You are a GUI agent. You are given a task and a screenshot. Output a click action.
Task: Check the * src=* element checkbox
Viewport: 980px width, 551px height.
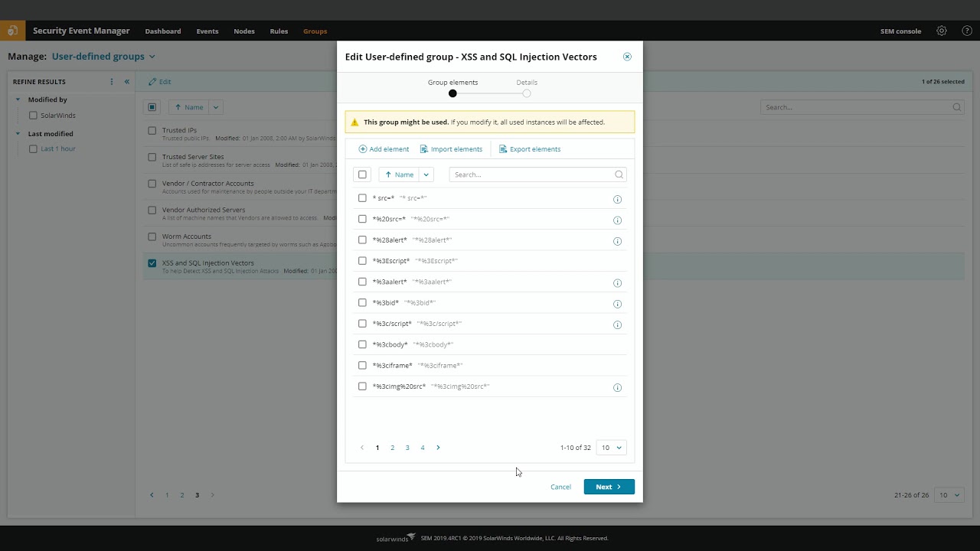click(362, 198)
